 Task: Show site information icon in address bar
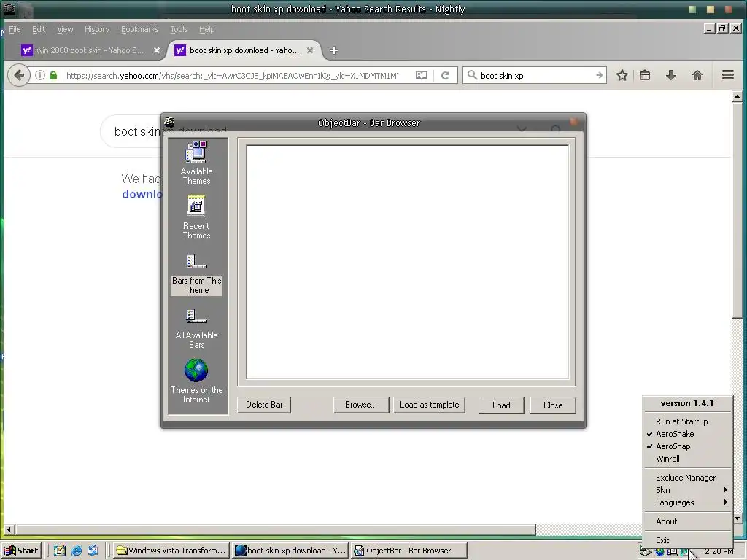tap(41, 75)
